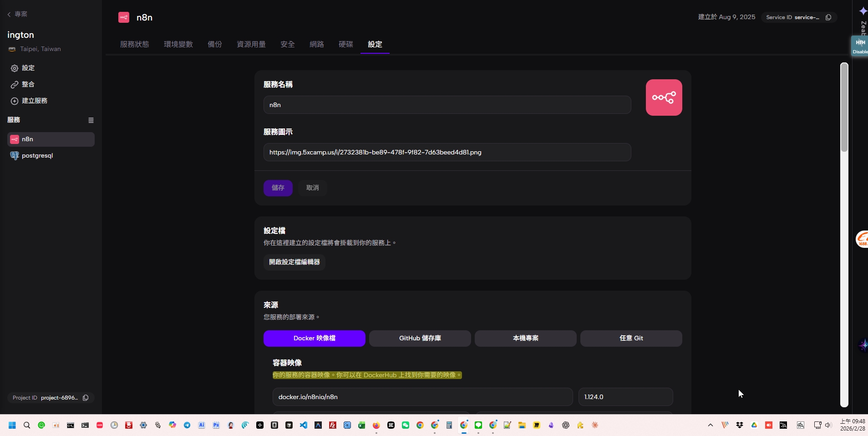Screen dimensions: 868x436
Task: Open the volume control in the tray
Action: 828,425
